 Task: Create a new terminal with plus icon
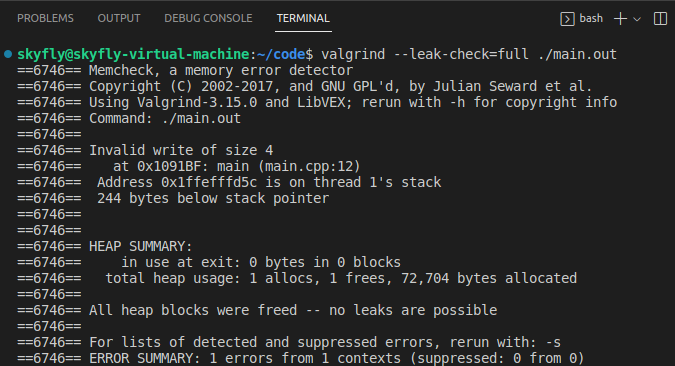click(620, 19)
